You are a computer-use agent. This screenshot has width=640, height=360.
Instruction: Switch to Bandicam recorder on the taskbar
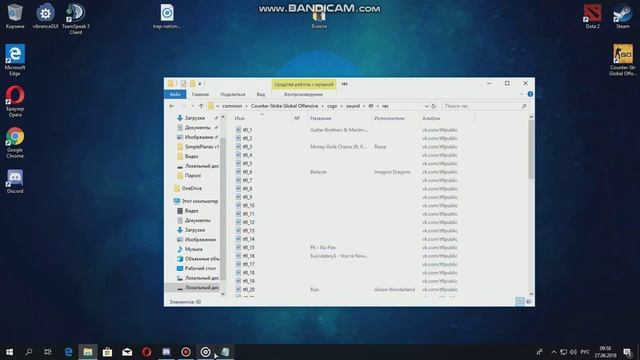click(186, 352)
